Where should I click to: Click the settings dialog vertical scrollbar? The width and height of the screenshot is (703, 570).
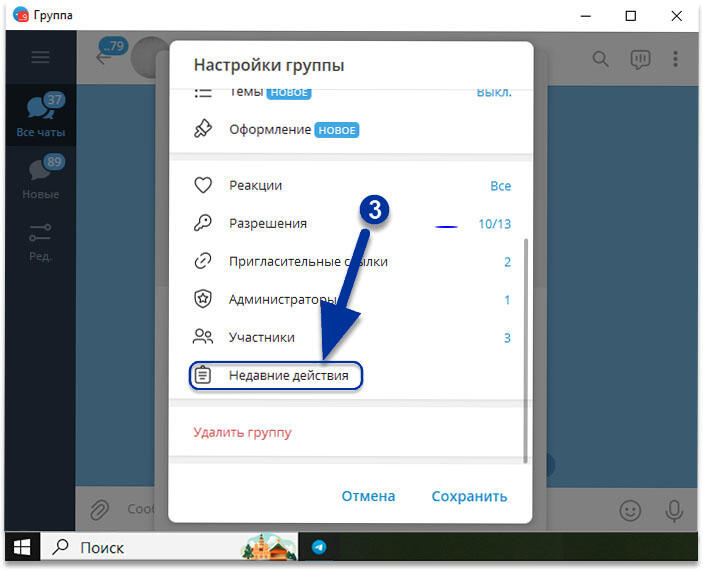click(x=526, y=350)
